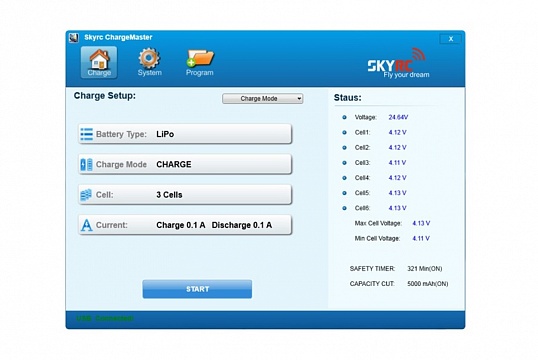Screen dimensions: 538x360
Task: Open the System gear settings
Action: point(149,62)
